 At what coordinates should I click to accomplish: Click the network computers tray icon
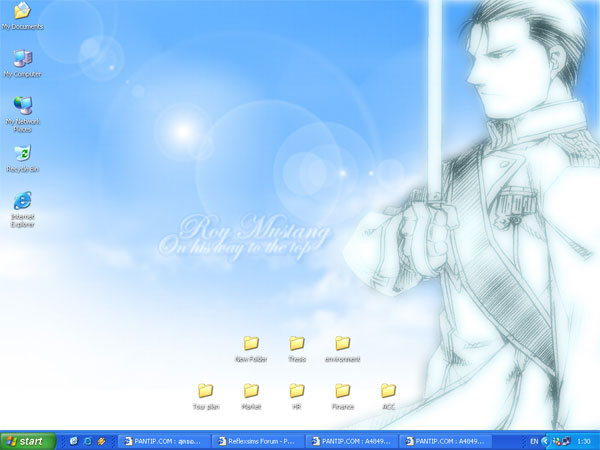566,442
